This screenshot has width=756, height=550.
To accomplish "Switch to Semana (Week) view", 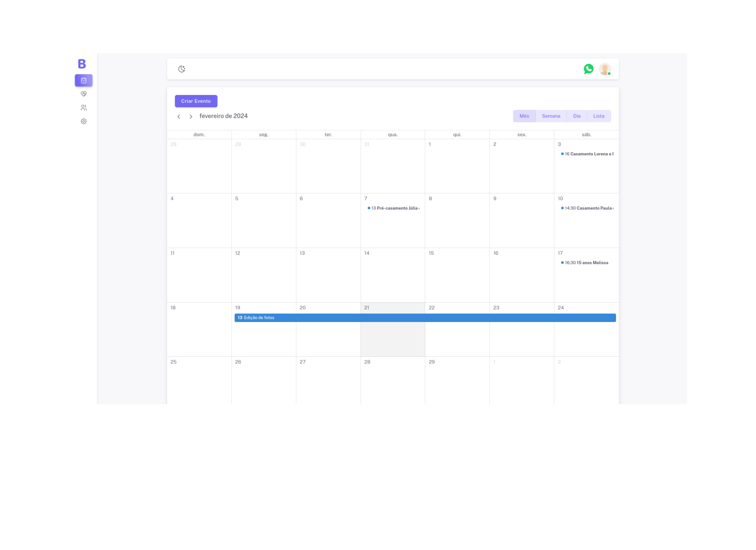I will [x=551, y=116].
